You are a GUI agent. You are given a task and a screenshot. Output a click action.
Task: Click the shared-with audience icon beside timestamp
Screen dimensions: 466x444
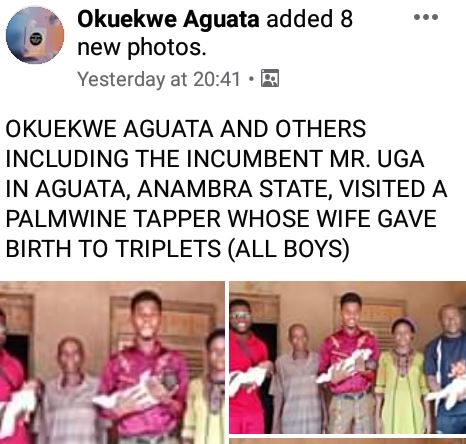pyautogui.click(x=270, y=78)
